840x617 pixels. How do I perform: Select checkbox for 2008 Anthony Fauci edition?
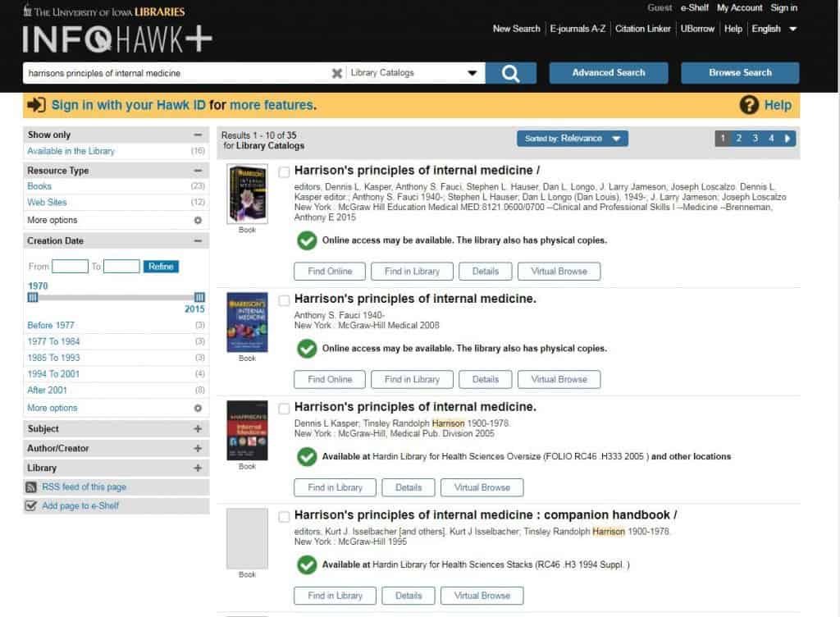[x=284, y=300]
